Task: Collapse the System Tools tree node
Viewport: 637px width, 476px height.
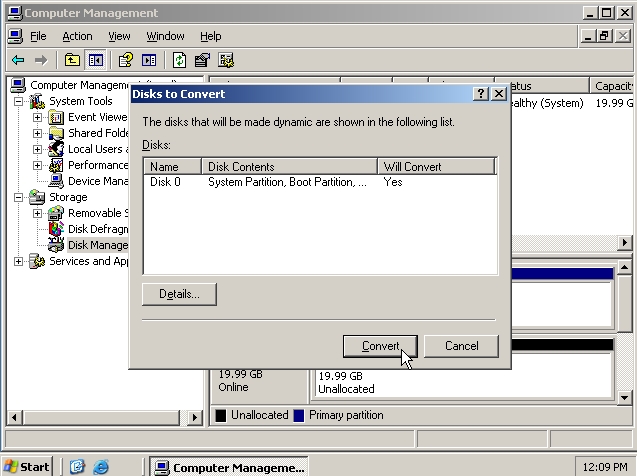Action: [18, 101]
